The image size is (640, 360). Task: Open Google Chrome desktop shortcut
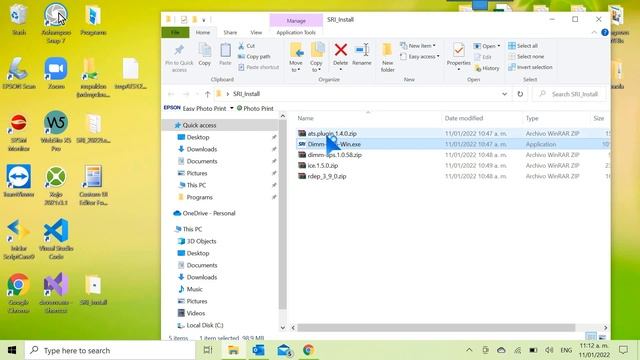click(18, 293)
